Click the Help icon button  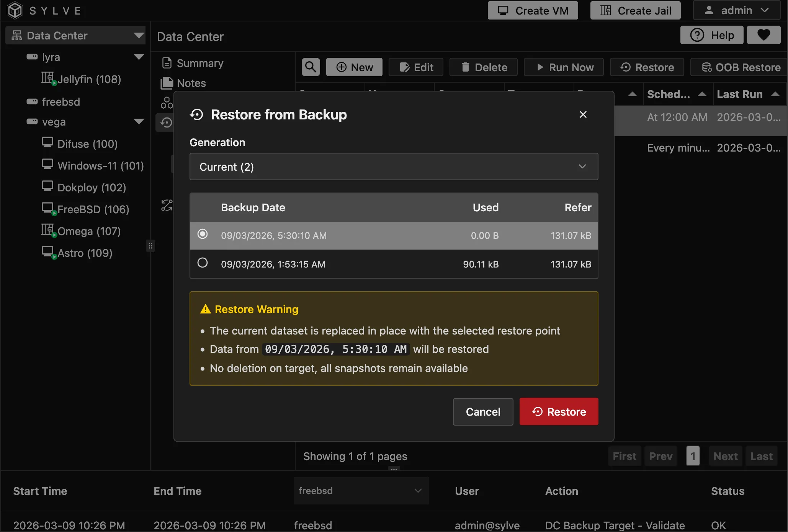click(698, 35)
